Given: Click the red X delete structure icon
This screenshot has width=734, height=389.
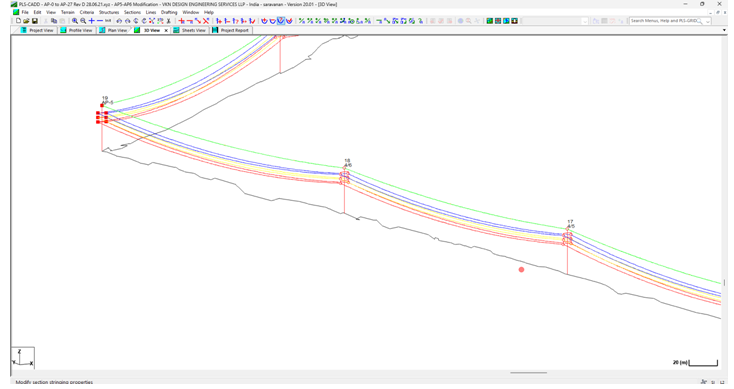Looking at the screenshot, I should 206,21.
